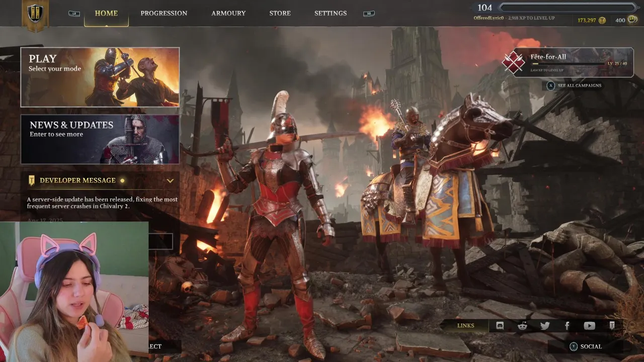This screenshot has height=362, width=644.
Task: Open the Progression tab
Action: pos(164,13)
